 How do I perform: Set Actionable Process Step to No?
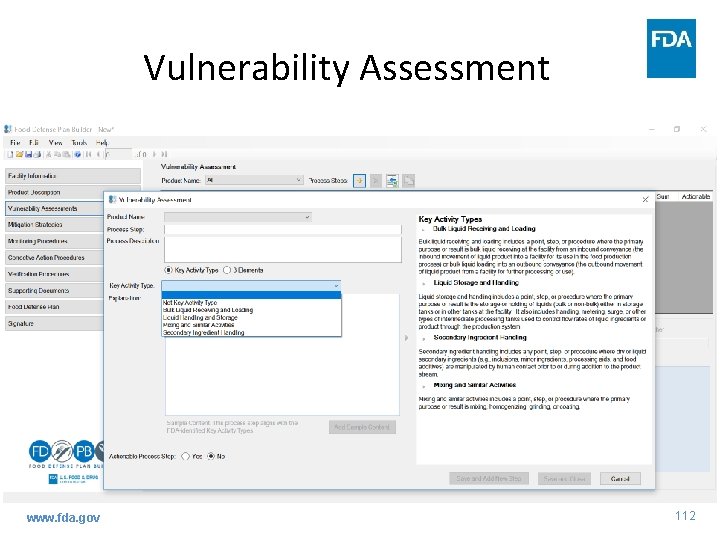point(211,456)
